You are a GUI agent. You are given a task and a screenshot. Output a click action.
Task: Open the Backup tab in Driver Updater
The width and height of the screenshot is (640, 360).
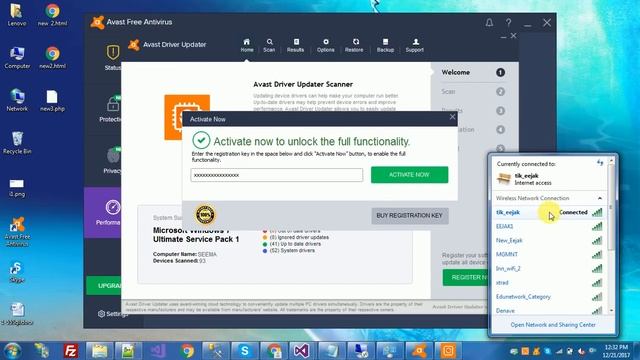point(385,45)
